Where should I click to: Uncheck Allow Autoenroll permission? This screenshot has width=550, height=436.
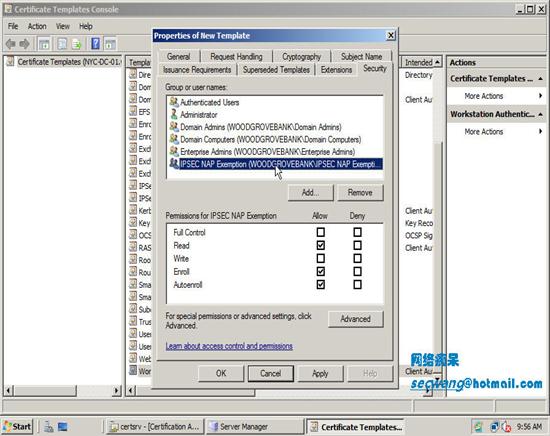321,284
